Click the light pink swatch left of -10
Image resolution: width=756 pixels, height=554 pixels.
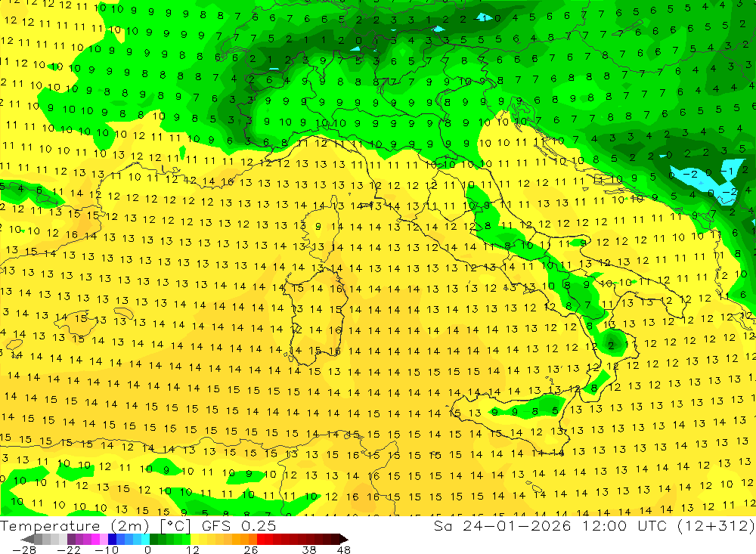(x=104, y=539)
